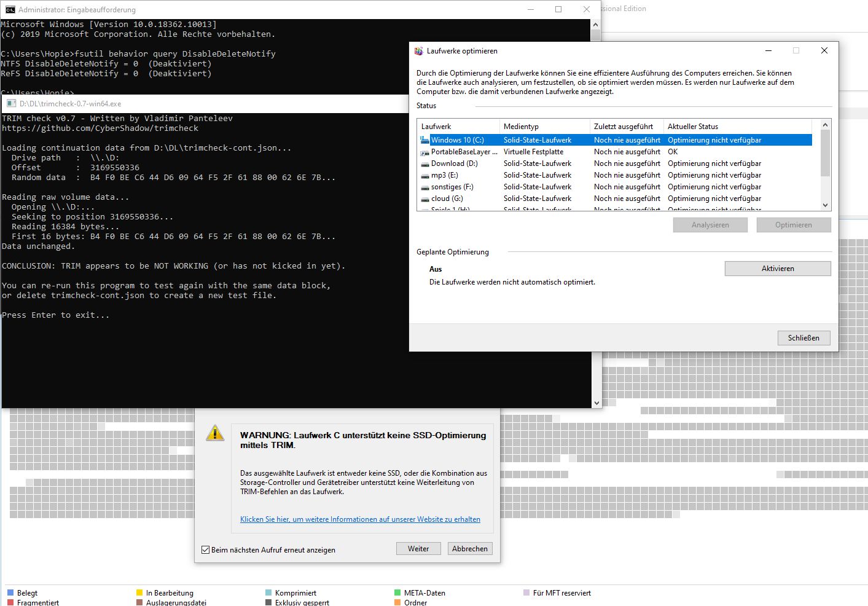
Task: Maximize the Eingabeaufforderung window
Action: [x=558, y=9]
